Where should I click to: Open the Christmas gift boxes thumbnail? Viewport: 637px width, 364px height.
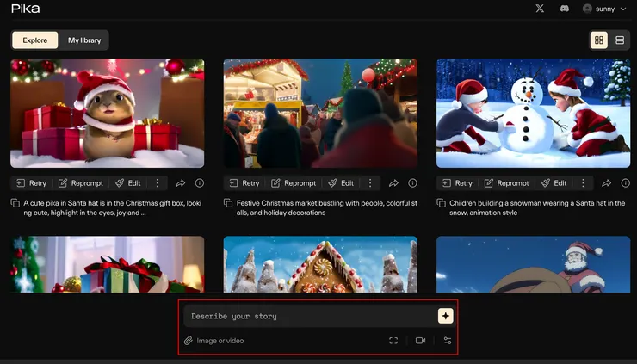coord(108,264)
